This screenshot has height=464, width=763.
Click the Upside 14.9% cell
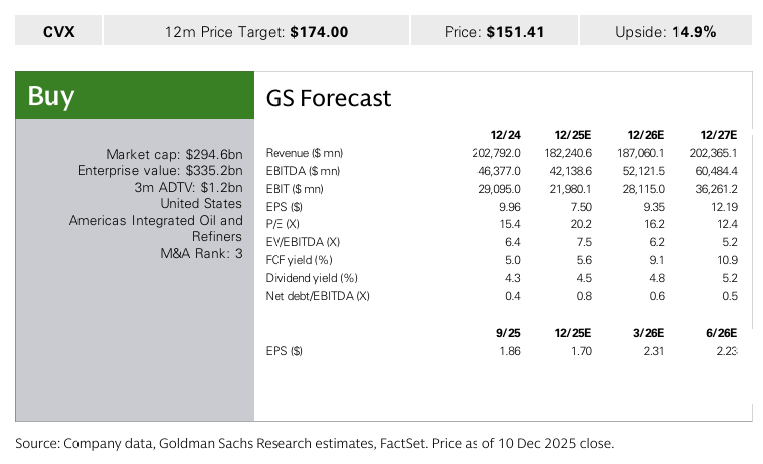pos(665,31)
